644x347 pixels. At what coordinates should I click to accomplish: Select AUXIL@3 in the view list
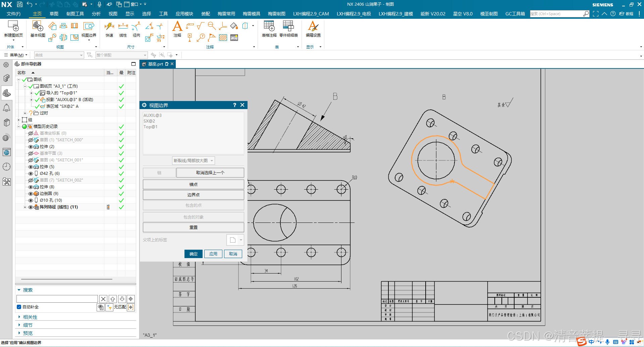[x=153, y=115]
